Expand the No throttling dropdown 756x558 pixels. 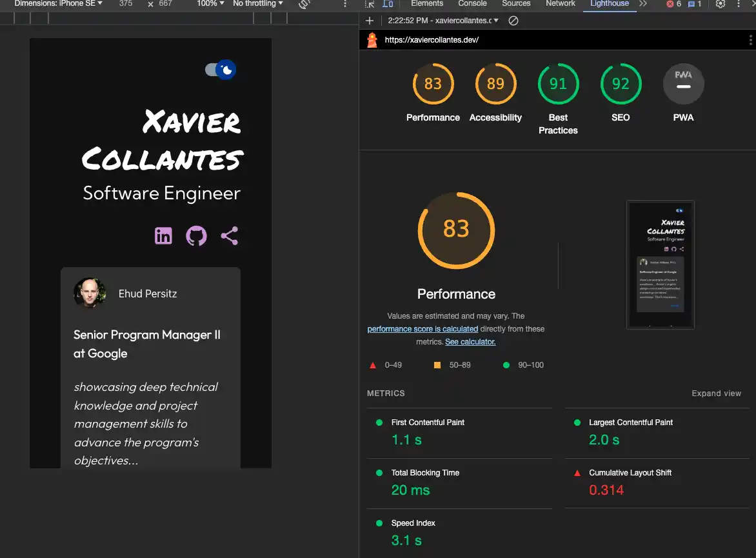click(258, 4)
